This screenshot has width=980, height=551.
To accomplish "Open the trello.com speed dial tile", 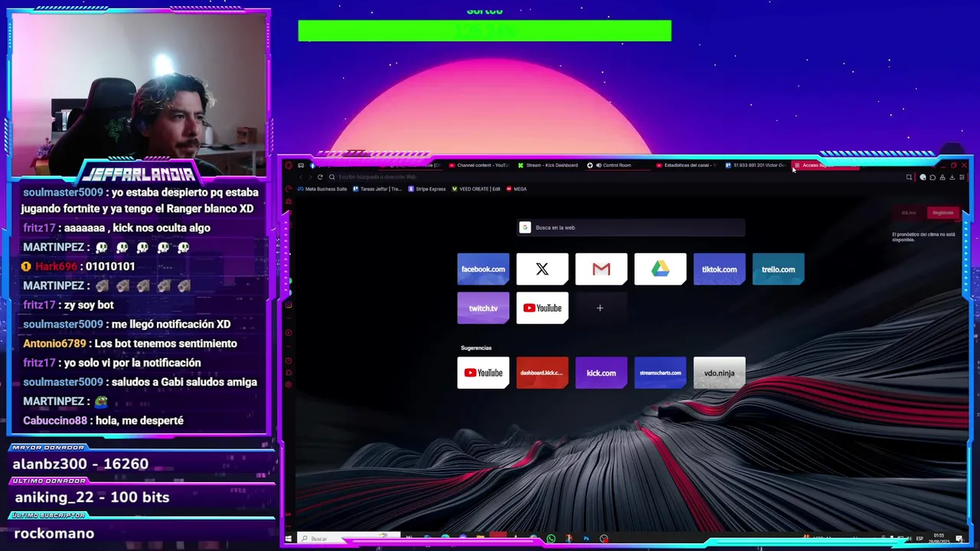I will [778, 269].
